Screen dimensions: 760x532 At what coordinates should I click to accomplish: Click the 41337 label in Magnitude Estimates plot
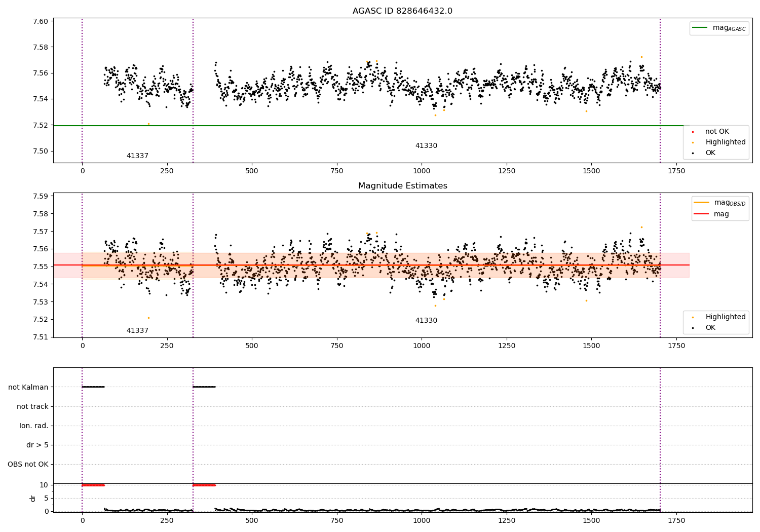(137, 331)
